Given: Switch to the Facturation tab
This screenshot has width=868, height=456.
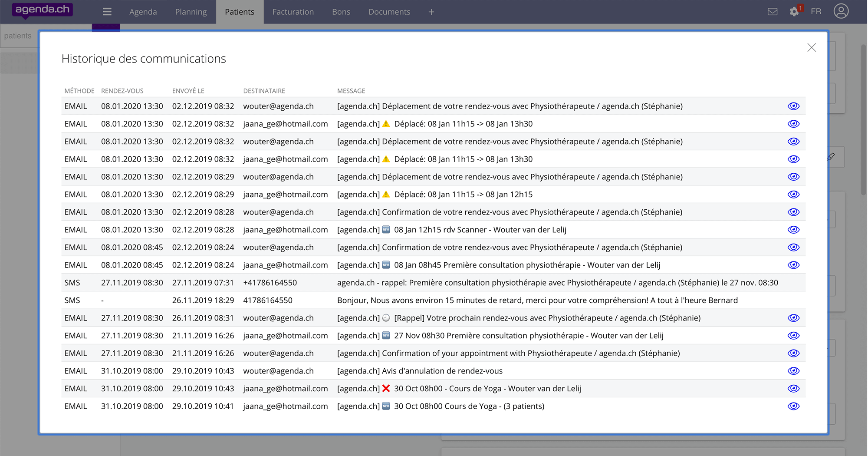Looking at the screenshot, I should click(x=293, y=12).
